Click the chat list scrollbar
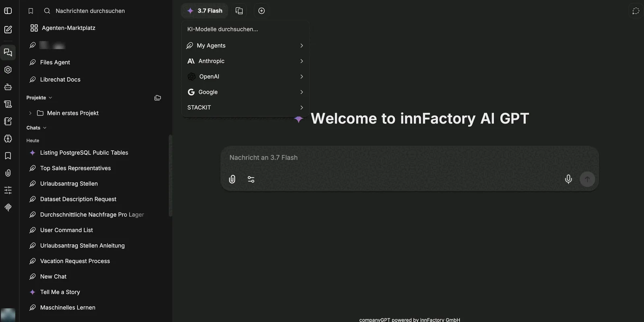 tap(170, 176)
